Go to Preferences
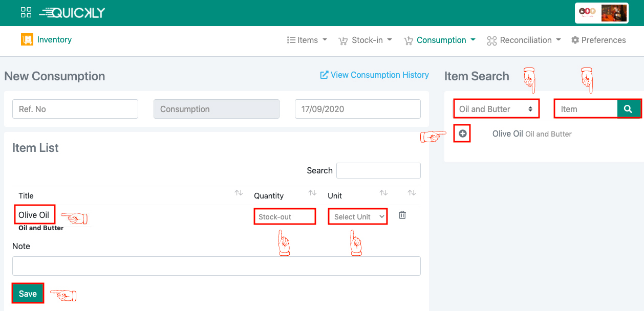The width and height of the screenshot is (644, 311). point(598,40)
